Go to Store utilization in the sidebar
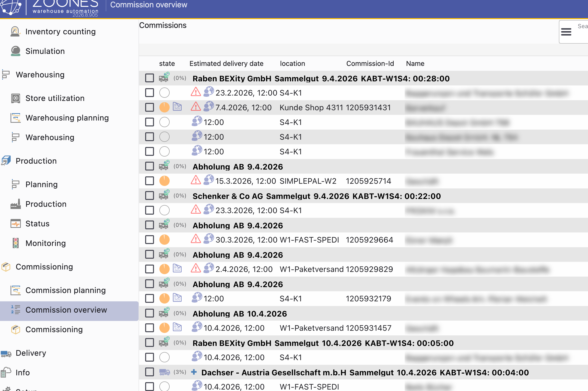Screen dimensions: 588x391 (55, 98)
